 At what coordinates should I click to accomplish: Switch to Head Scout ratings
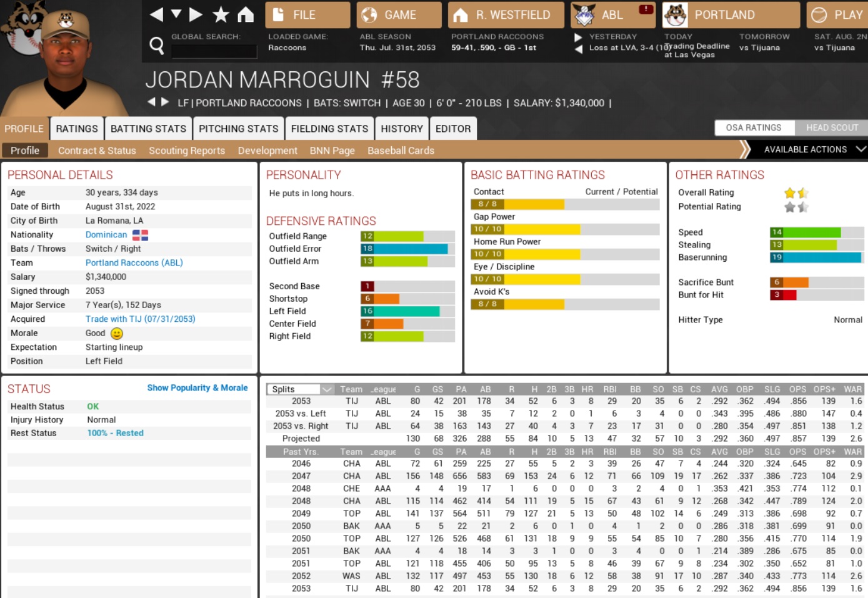tap(832, 127)
